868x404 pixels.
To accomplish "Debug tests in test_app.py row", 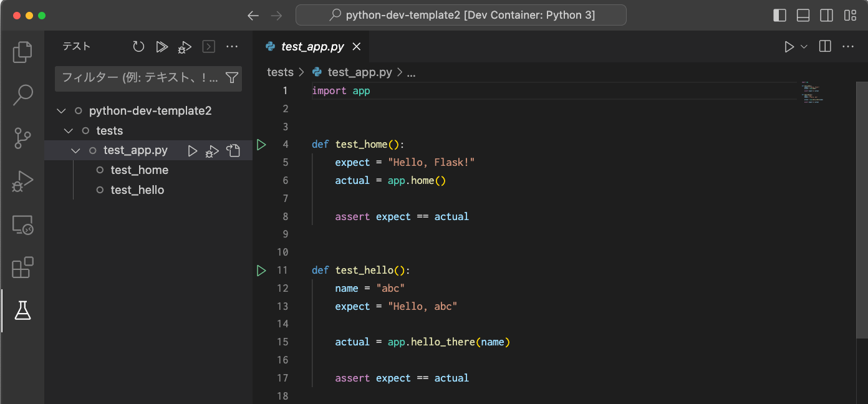I will (x=213, y=150).
